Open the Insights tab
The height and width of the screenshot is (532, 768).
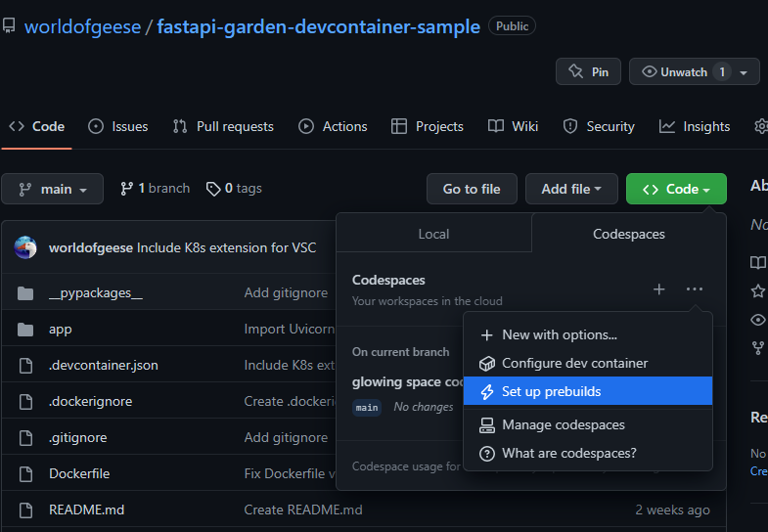pyautogui.click(x=695, y=126)
